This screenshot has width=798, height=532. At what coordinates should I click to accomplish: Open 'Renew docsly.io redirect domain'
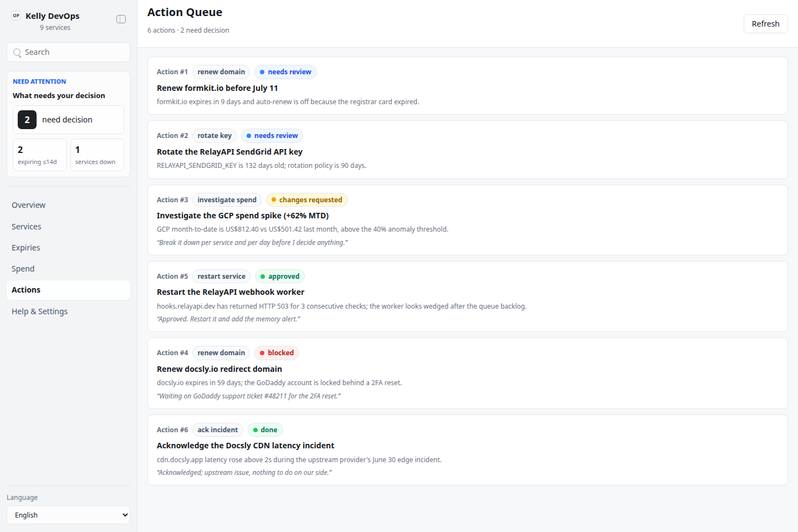point(219,369)
